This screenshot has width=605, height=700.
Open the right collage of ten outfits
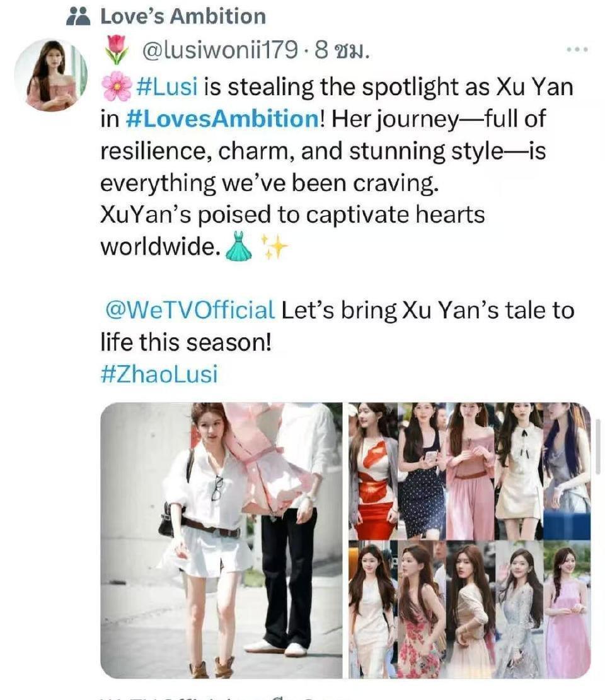pos(470,540)
